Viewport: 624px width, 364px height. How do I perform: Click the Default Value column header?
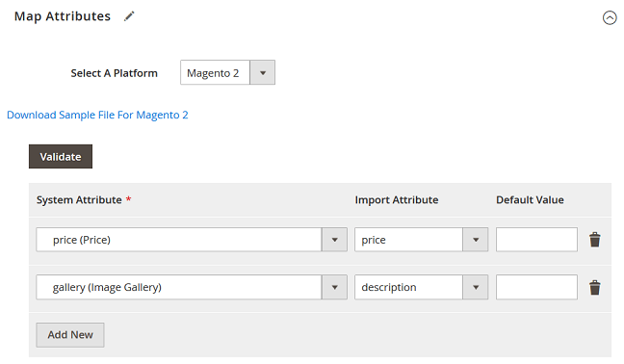pyautogui.click(x=530, y=199)
